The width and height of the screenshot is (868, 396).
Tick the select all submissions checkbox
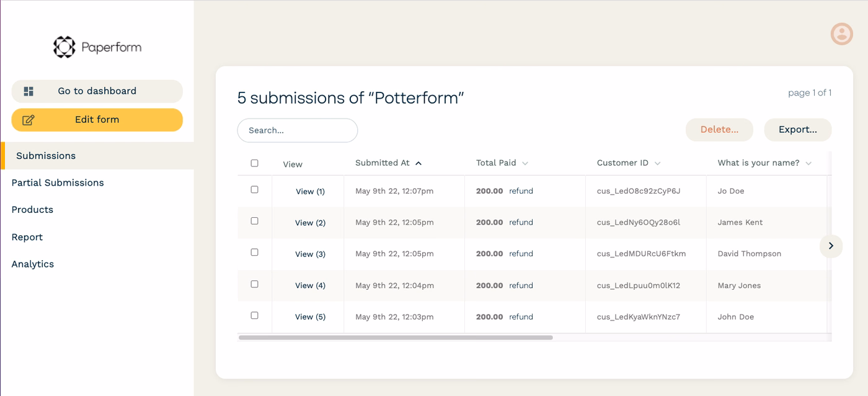[x=254, y=163]
